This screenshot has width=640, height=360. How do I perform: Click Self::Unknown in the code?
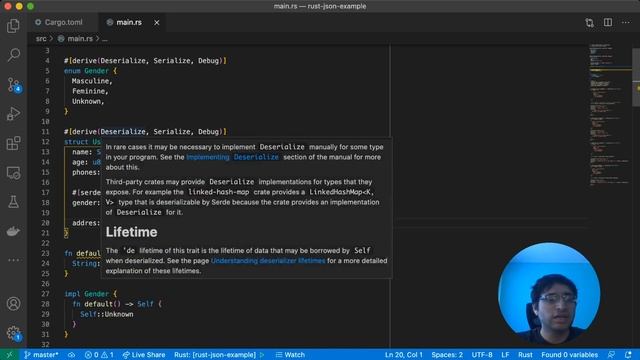tap(107, 314)
